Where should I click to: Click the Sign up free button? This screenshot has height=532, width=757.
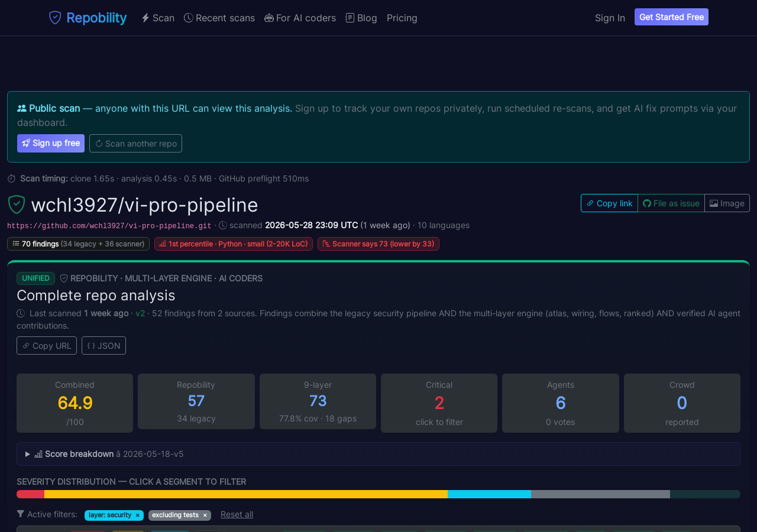point(51,143)
